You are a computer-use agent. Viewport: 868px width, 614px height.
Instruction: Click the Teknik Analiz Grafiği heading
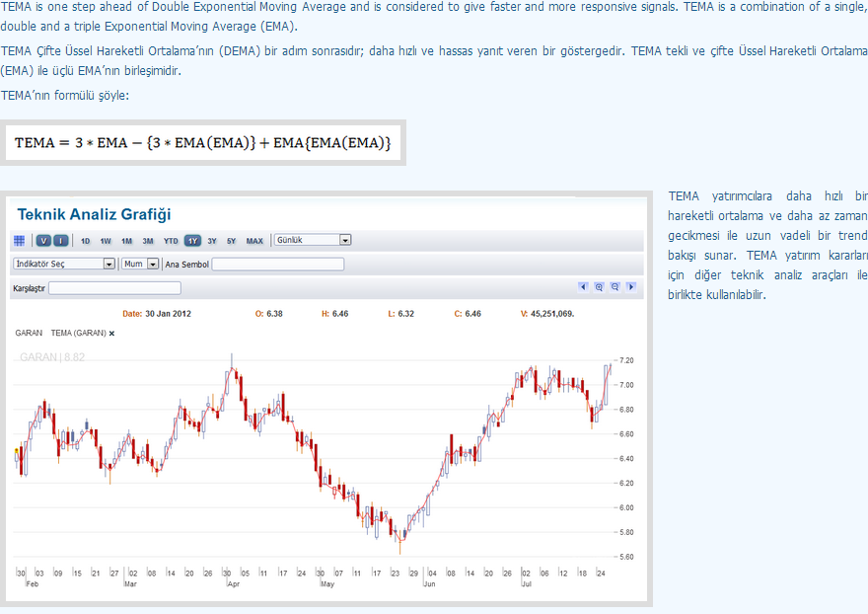pyautogui.click(x=94, y=214)
